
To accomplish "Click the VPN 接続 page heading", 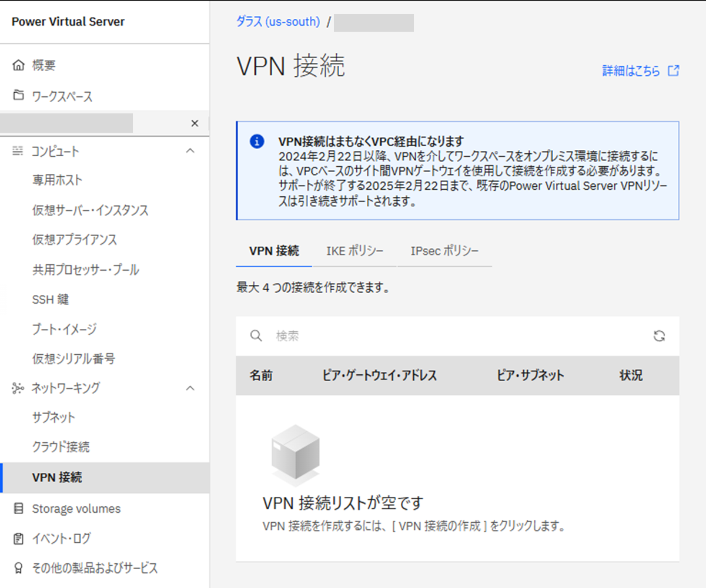I will pos(291,66).
